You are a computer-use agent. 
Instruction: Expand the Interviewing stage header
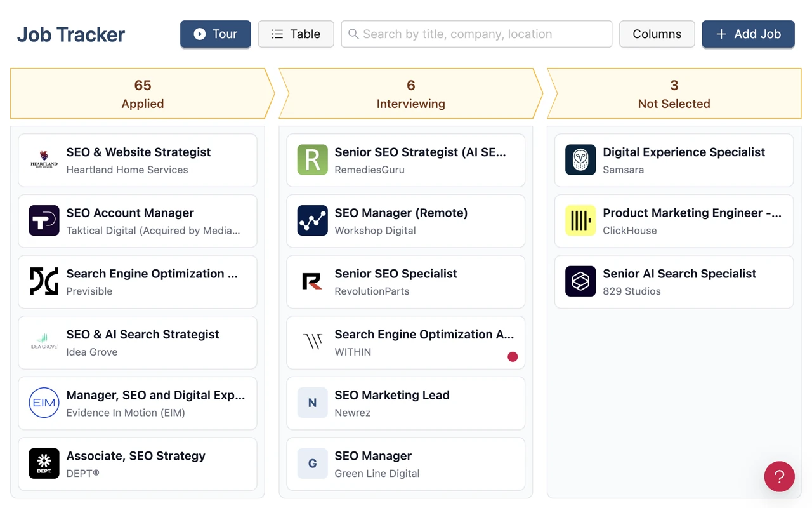coord(410,93)
